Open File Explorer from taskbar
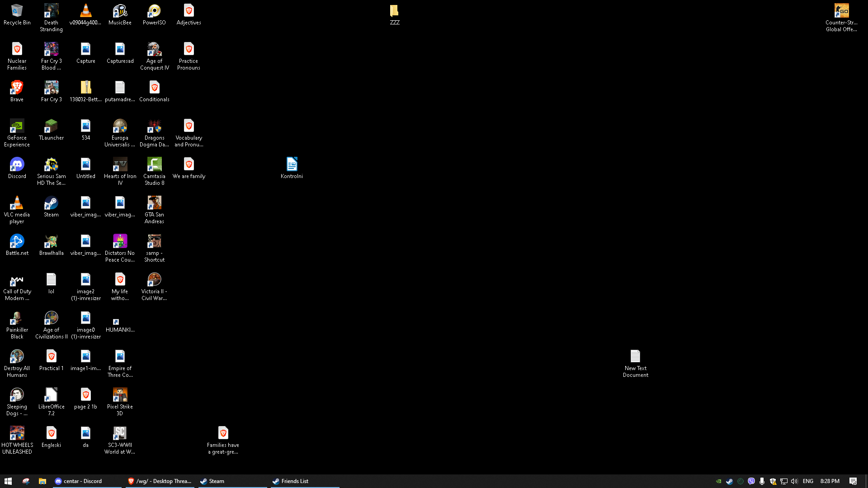This screenshot has height=488, width=868. [42, 481]
